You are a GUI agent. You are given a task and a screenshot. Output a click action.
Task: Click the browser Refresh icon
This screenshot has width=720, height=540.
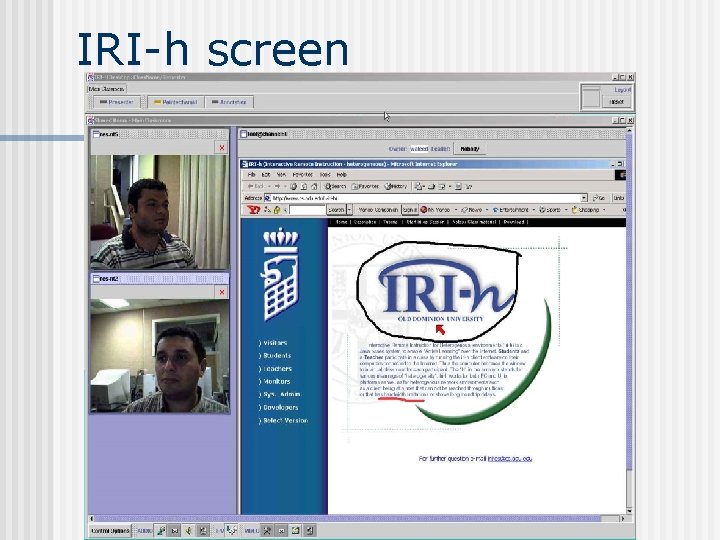304,186
